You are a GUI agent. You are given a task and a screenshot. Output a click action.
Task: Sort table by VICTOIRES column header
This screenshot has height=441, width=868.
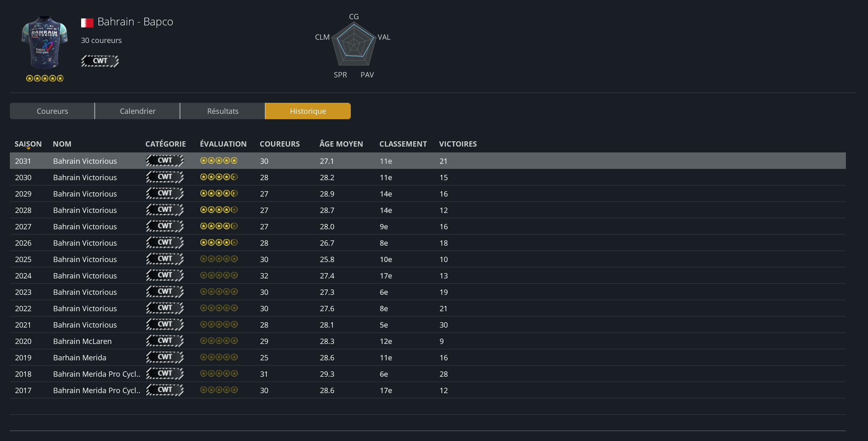pyautogui.click(x=458, y=144)
